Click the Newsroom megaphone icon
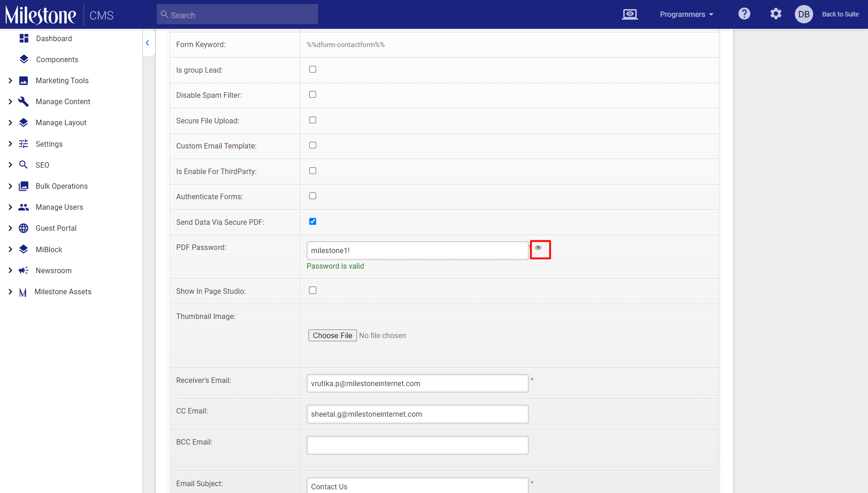 24,270
